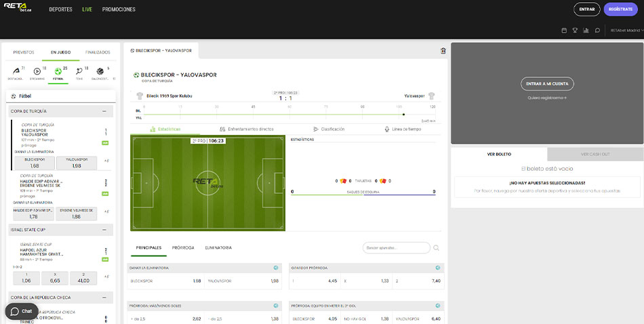The width and height of the screenshot is (644, 324).
Task: Click the Saques de esquina comparison bar
Action: (x=363, y=195)
